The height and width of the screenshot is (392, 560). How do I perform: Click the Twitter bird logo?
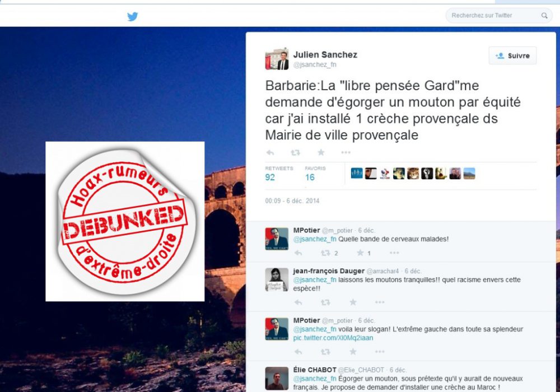(133, 16)
